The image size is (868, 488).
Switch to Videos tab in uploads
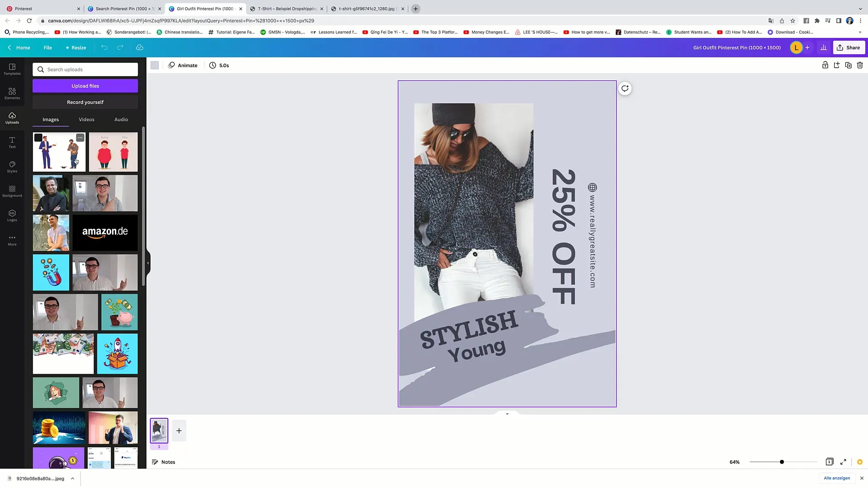click(x=86, y=119)
